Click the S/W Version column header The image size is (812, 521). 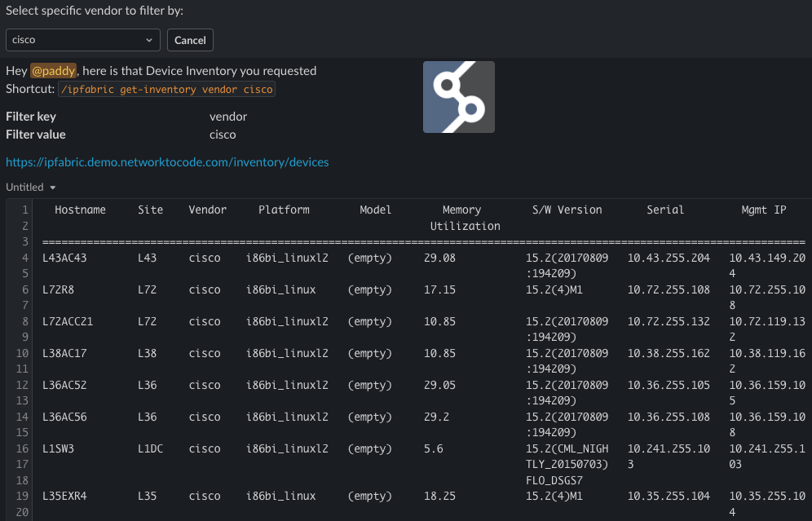click(567, 210)
